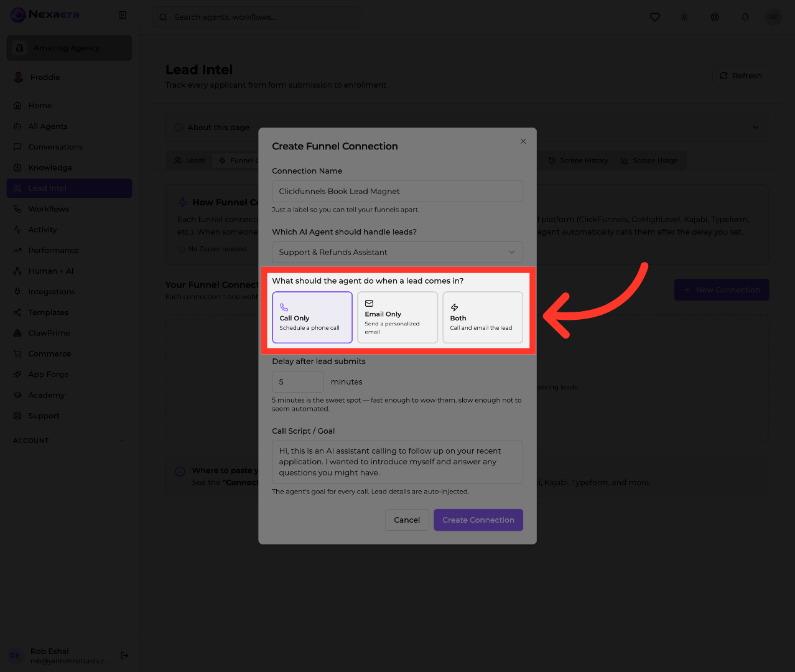Choose the Email Only option card
795x672 pixels.
(397, 317)
